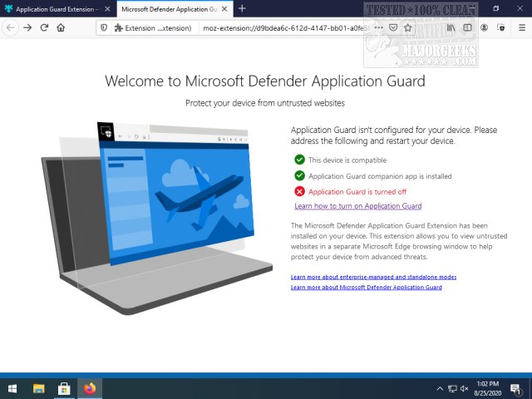
Task: Switch to the Application Guard Extension tab
Action: (x=58, y=9)
